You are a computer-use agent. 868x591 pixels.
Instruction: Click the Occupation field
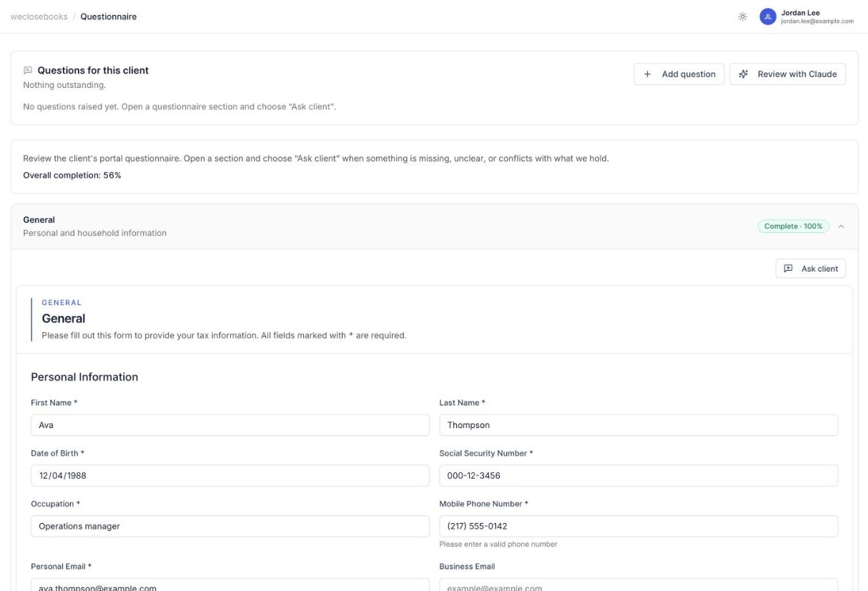pyautogui.click(x=230, y=526)
